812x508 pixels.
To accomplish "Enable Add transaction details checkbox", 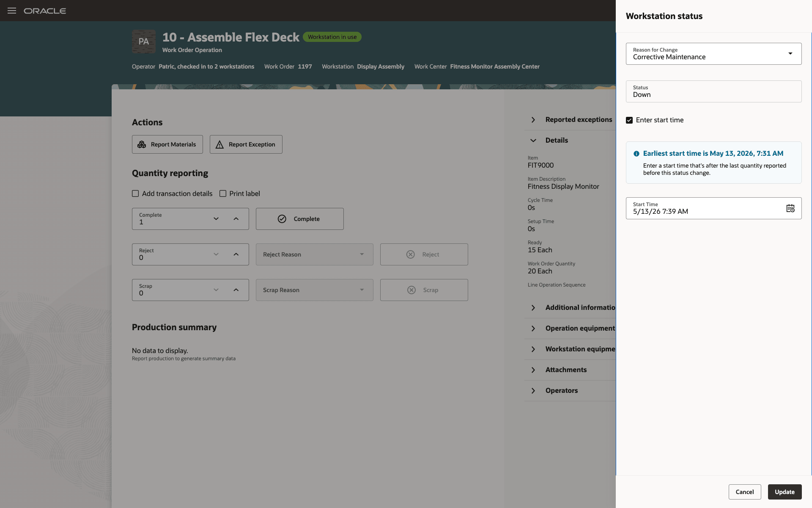I will (135, 193).
